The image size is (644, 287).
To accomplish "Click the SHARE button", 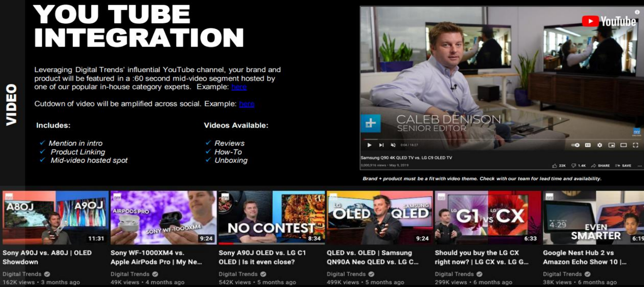I will tap(600, 166).
